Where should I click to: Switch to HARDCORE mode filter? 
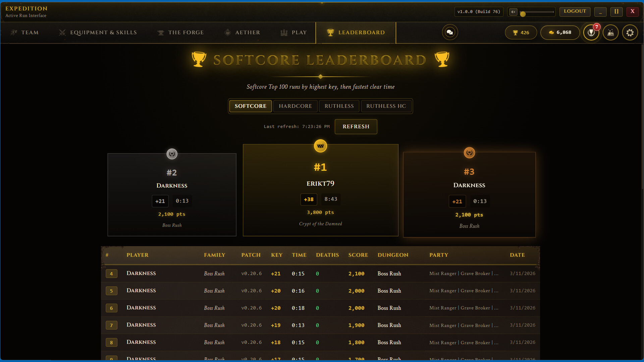point(295,106)
